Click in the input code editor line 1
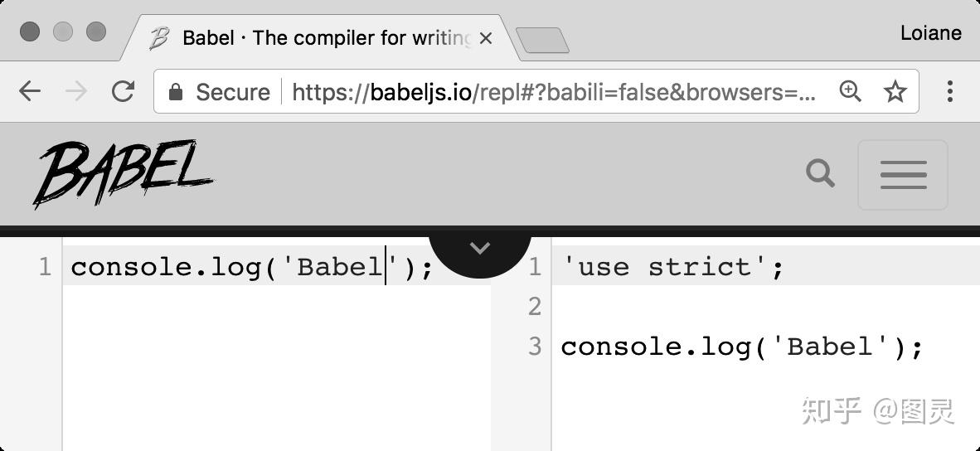 click(249, 267)
